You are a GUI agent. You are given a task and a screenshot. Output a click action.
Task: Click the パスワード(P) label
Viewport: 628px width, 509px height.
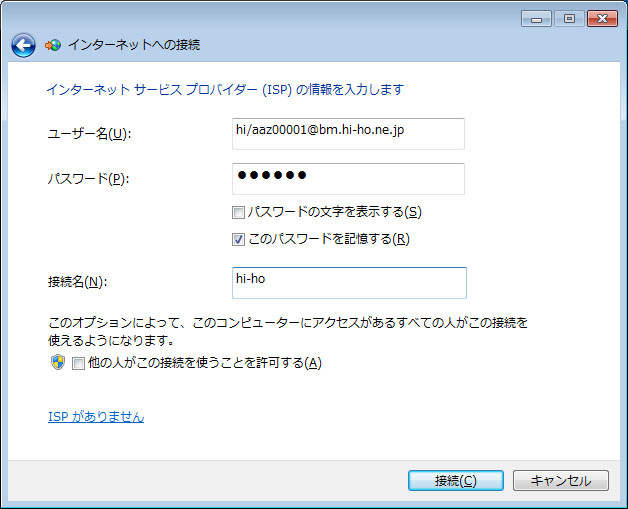(89, 179)
